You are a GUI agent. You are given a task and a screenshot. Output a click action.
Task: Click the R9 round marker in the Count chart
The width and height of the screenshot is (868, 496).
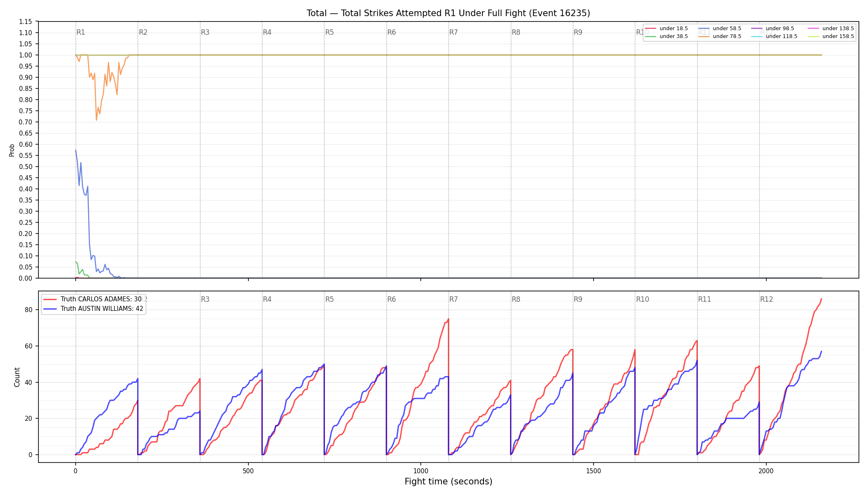pyautogui.click(x=578, y=299)
